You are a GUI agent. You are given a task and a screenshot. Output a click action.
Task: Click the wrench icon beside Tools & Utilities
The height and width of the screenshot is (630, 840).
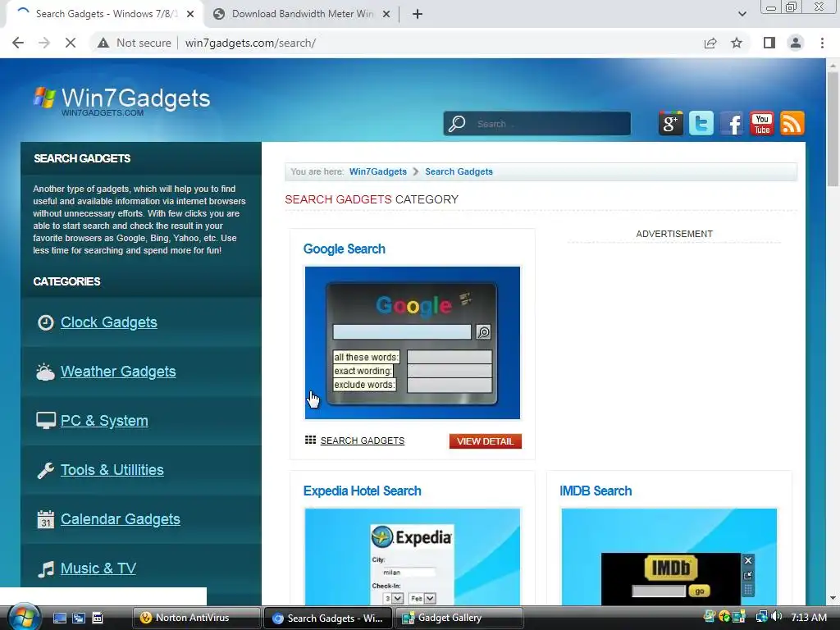[x=46, y=470]
